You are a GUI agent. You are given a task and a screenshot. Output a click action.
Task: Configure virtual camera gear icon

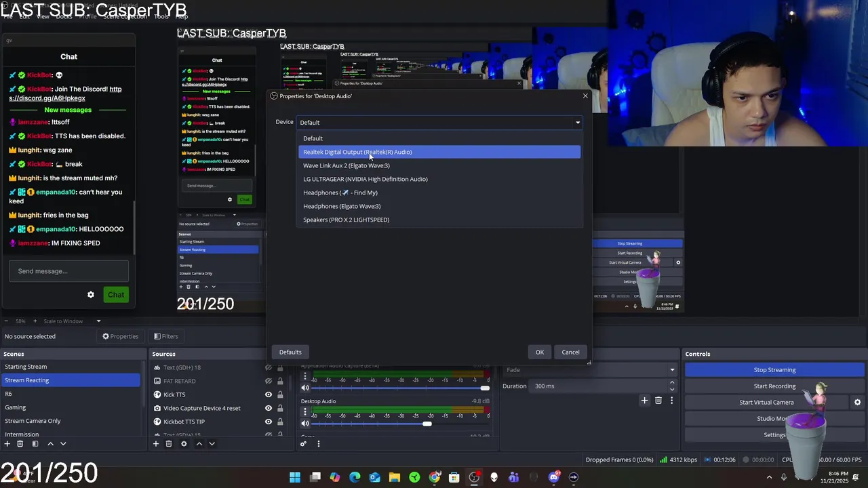click(857, 402)
